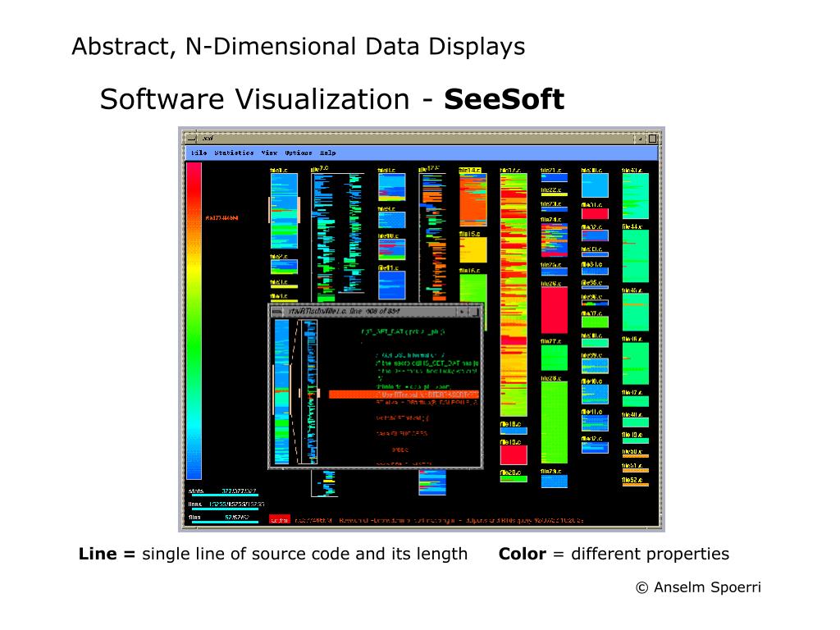Select the green file27.c block
Viewport: 840px width, 630px height.
coord(554,358)
